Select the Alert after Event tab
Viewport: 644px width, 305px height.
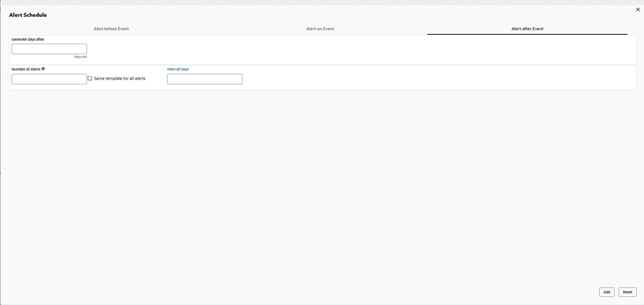click(528, 29)
